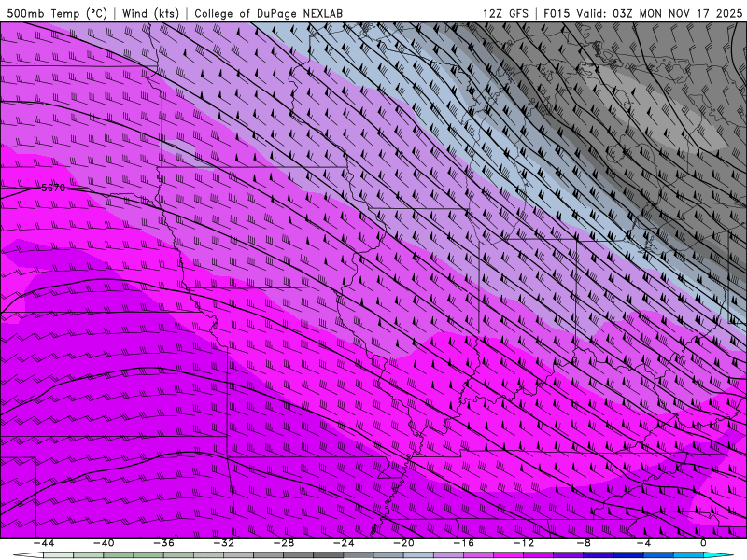Image resolution: width=747 pixels, height=560 pixels.
Task: Click the -16 colorbar tick label
Action: pyautogui.click(x=463, y=543)
